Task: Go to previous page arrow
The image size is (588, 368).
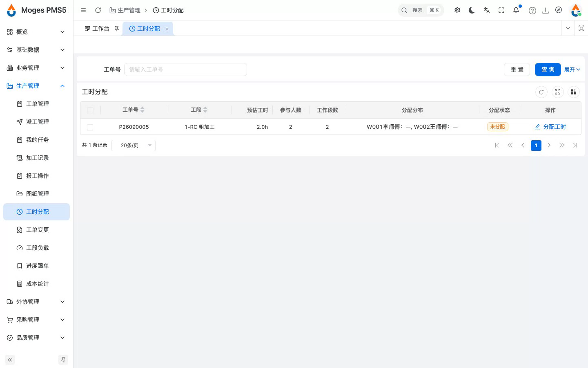Action: tap(523, 145)
